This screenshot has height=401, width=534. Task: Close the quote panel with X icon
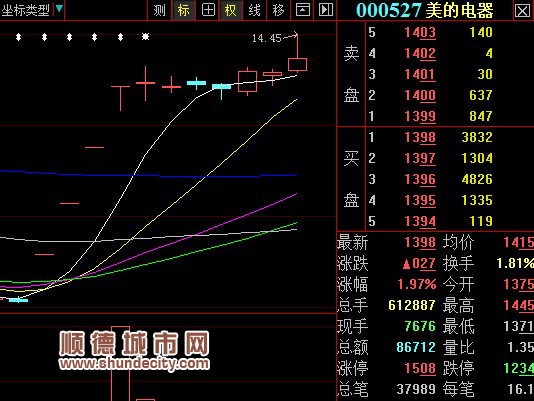(522, 11)
